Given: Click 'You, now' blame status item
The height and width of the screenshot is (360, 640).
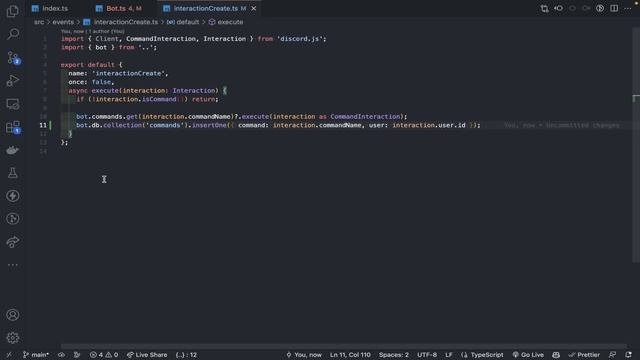Looking at the screenshot, I should click(x=304, y=355).
